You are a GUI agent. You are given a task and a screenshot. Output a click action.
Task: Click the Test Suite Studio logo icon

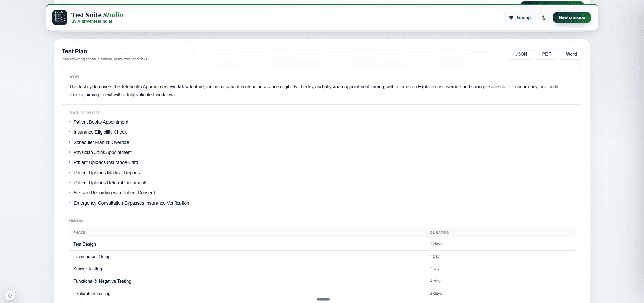coord(60,18)
